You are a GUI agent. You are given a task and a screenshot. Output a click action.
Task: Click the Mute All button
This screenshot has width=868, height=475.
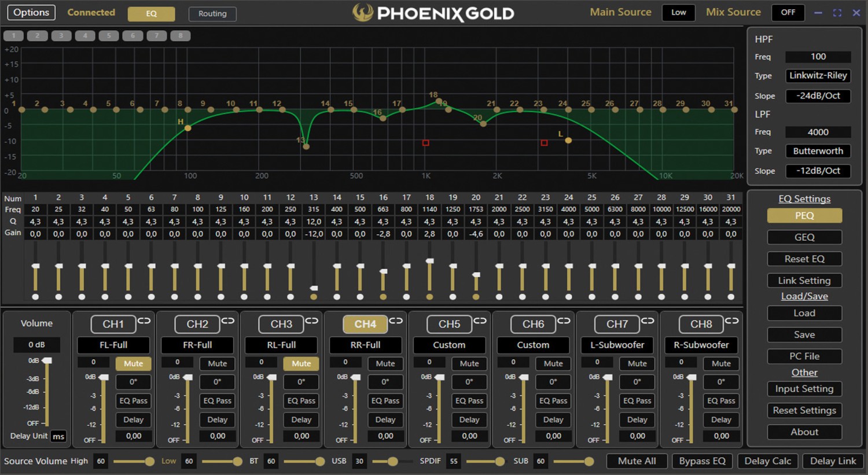(637, 461)
